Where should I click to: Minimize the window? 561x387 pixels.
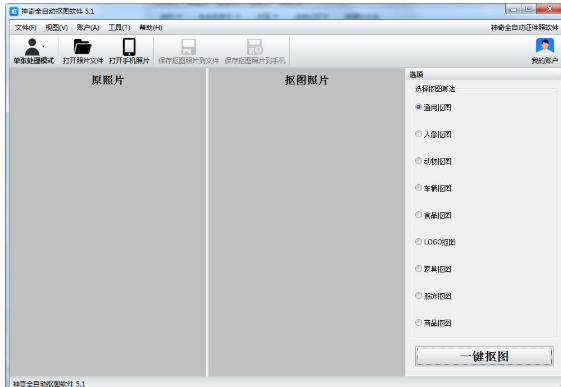click(x=514, y=9)
